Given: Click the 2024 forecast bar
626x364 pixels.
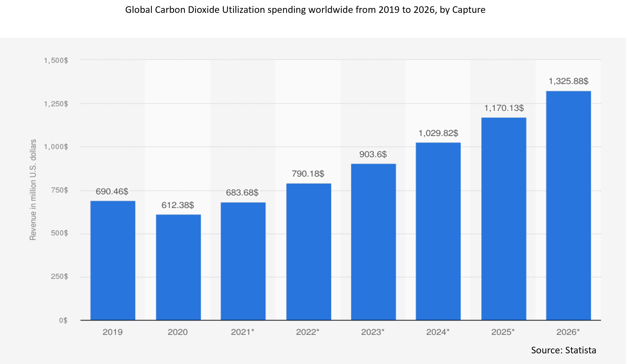Looking at the screenshot, I should coord(438,231).
